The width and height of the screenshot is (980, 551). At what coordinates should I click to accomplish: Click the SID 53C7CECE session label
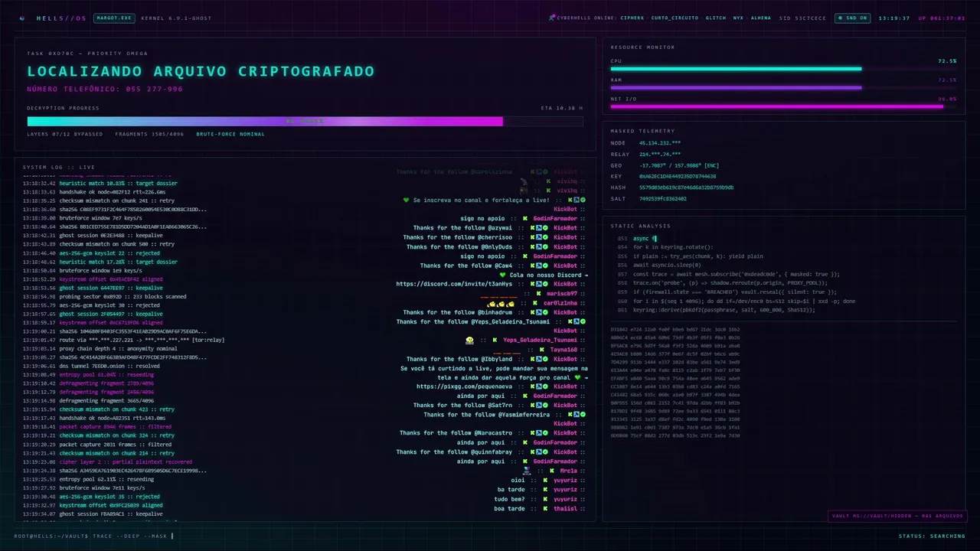(x=802, y=18)
